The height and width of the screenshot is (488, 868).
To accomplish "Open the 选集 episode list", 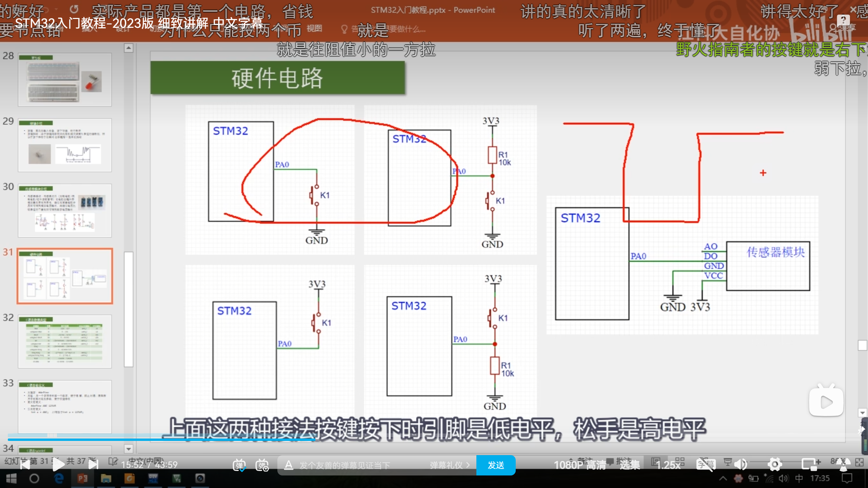I will tap(630, 465).
